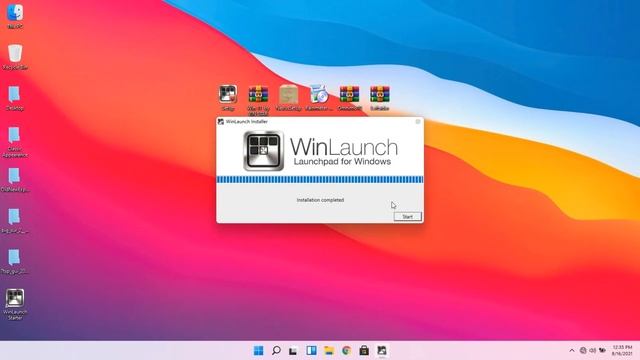
Task: Select the beige setup package icon
Action: [x=289, y=98]
